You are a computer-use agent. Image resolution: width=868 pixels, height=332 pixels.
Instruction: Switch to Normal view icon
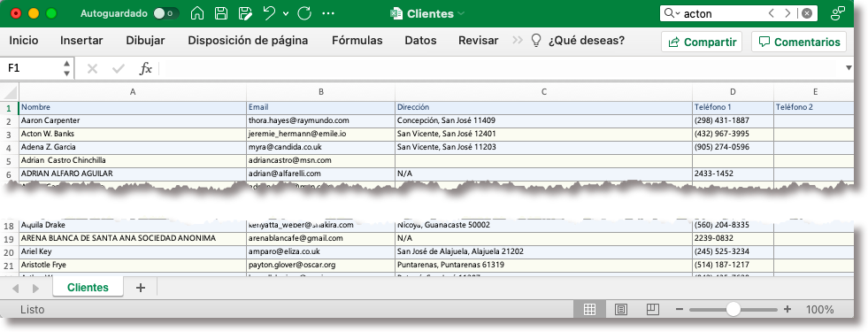click(589, 309)
